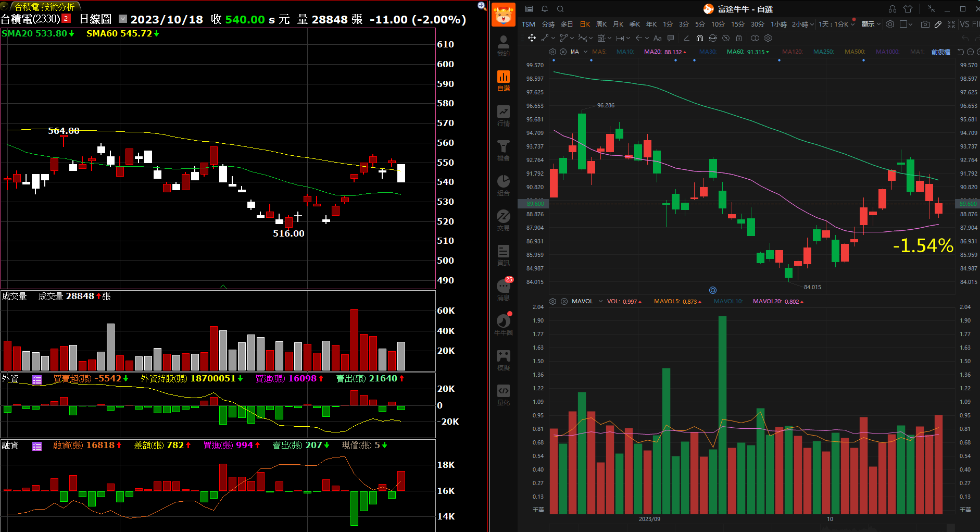Take a chart screenshot with camera icon
The height and width of the screenshot is (532, 980).
(925, 24)
